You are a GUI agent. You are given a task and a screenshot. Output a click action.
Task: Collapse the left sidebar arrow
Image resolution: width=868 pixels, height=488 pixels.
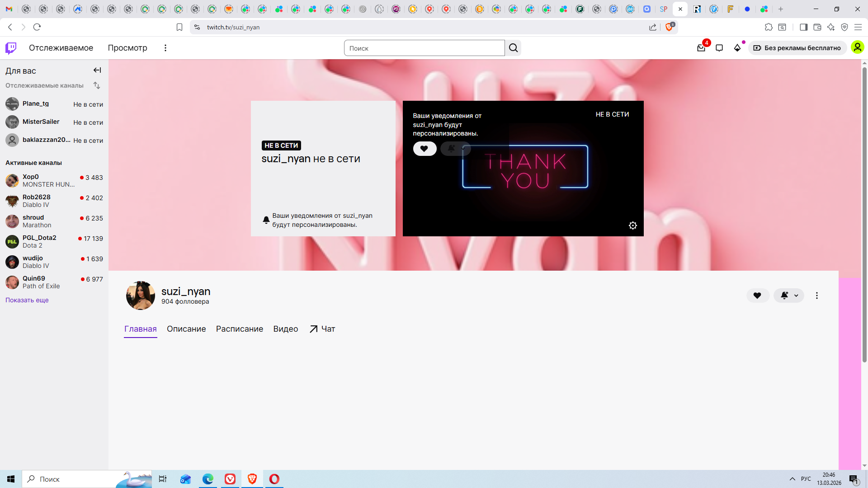(97, 70)
